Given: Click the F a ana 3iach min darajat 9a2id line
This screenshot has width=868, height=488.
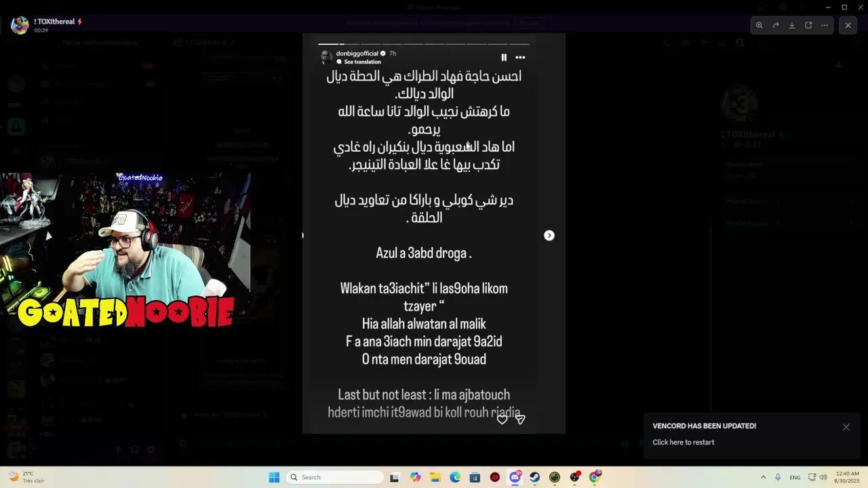Looking at the screenshot, I should point(424,342).
